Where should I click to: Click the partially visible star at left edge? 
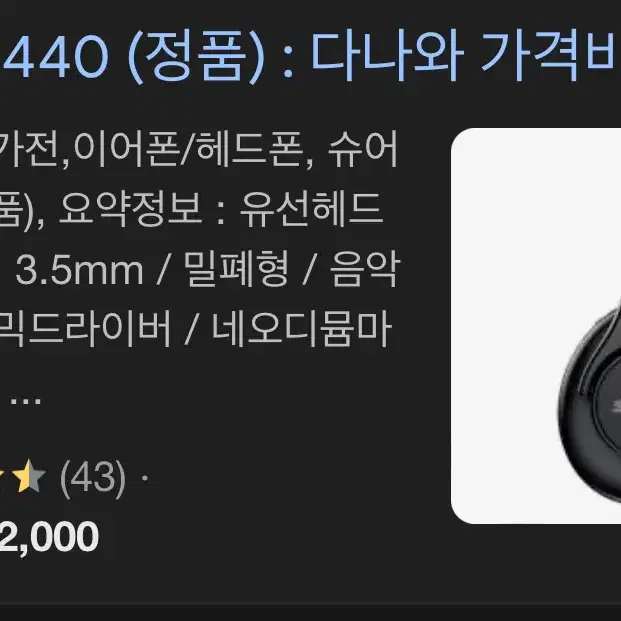coord(2,476)
